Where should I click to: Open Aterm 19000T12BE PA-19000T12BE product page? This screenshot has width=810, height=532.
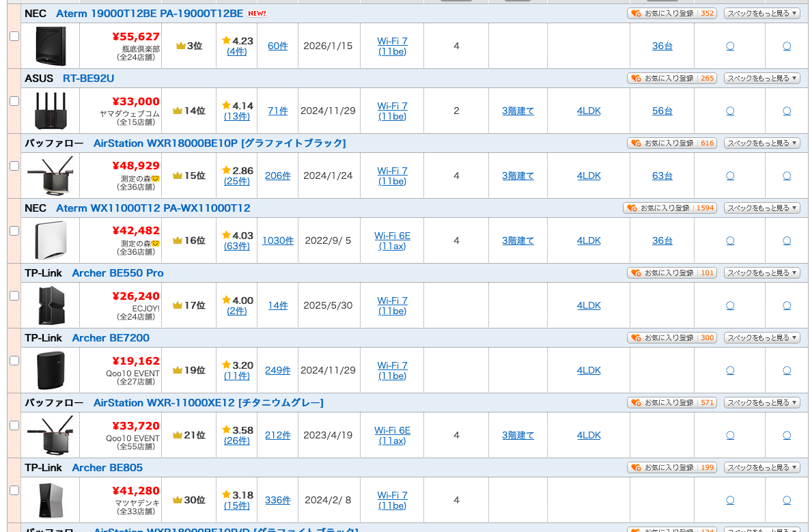tap(150, 14)
